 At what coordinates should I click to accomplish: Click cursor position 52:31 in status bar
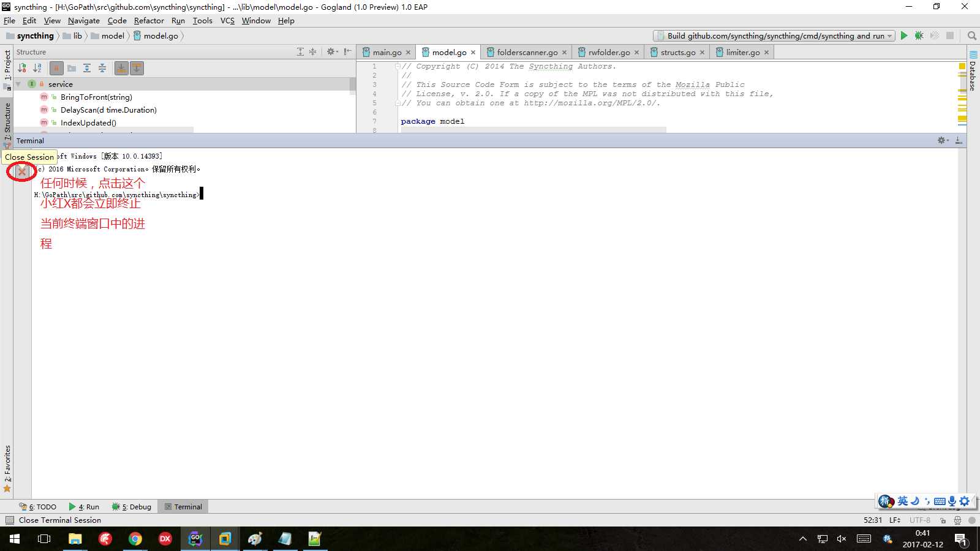coord(873,520)
